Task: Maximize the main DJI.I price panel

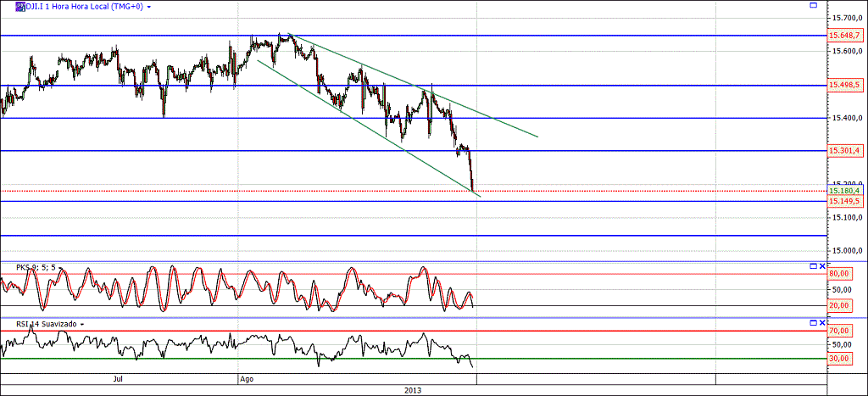Action: coord(813,5)
